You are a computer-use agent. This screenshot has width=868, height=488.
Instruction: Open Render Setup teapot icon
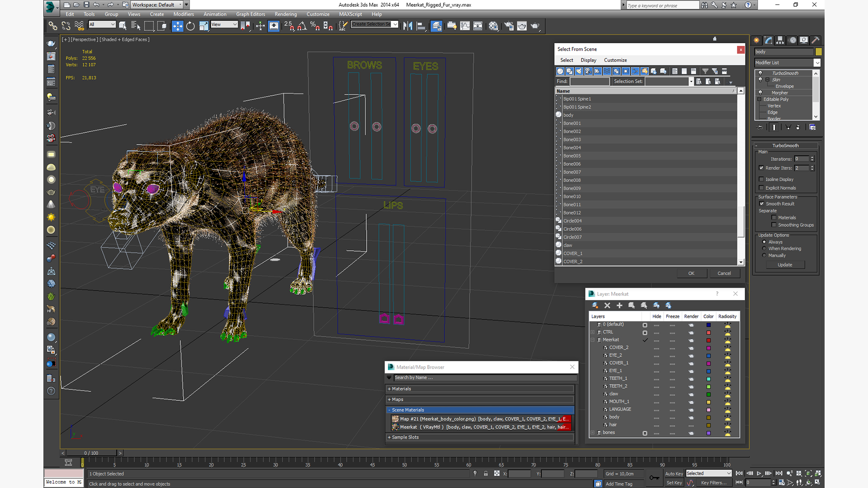tap(509, 26)
